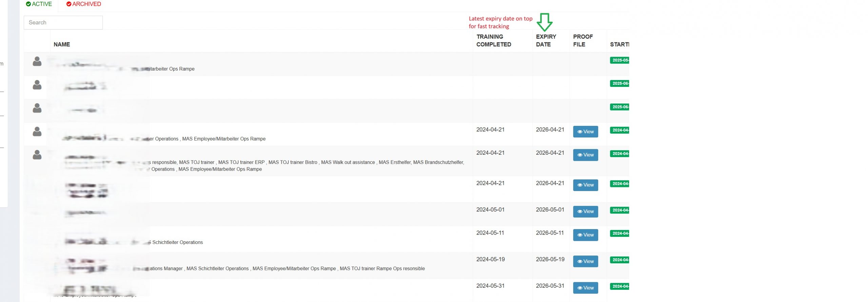Click the user avatar icon in the second row
Screen dimensions: 868x302
tap(37, 85)
